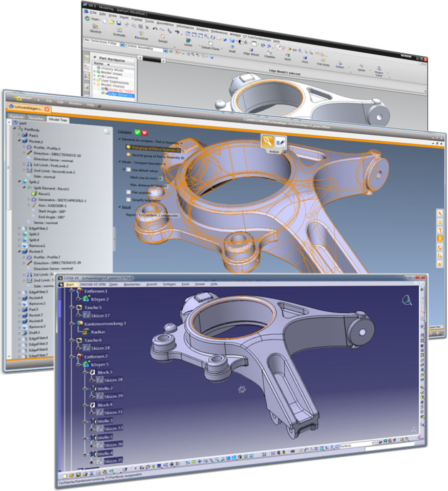The height and width of the screenshot is (491, 448).
Task: Click the red X cancel icon
Action: (145, 132)
